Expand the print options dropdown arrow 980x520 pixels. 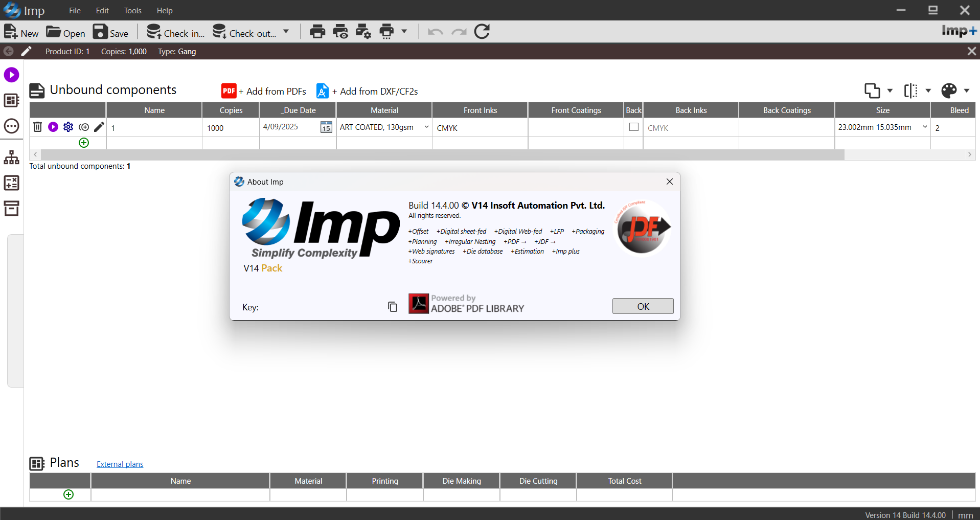pos(404,32)
